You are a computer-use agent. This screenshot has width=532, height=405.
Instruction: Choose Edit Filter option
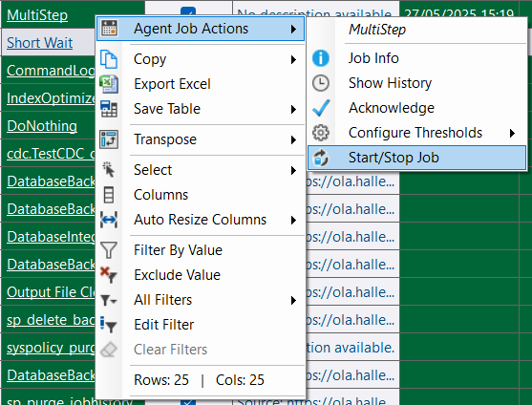pyautogui.click(x=201, y=325)
